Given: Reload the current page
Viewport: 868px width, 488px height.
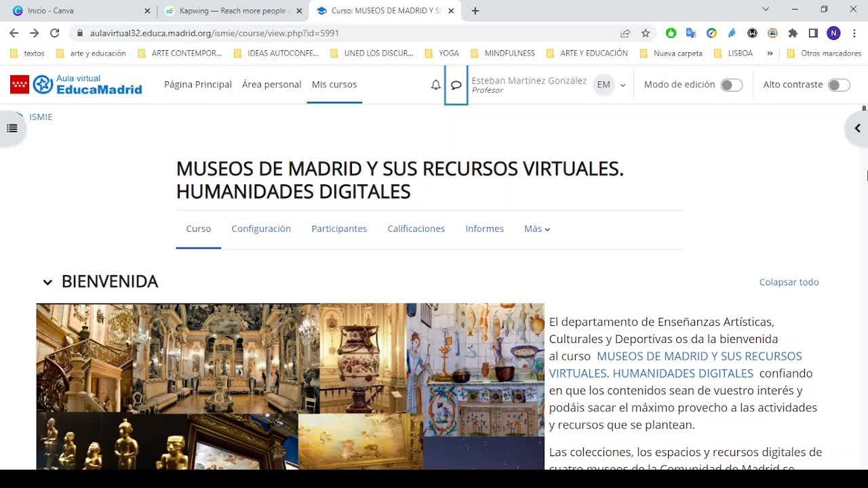Looking at the screenshot, I should 54,33.
